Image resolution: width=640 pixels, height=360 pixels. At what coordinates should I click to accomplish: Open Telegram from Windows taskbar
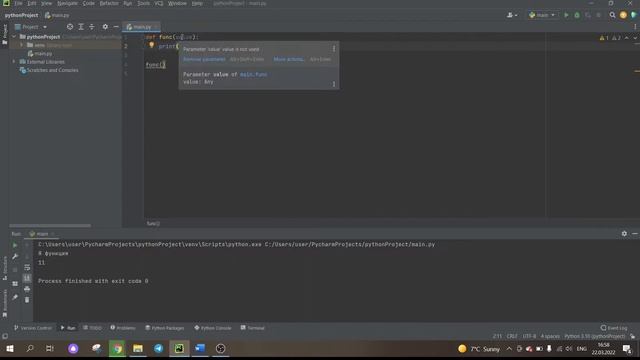pyautogui.click(x=158, y=348)
